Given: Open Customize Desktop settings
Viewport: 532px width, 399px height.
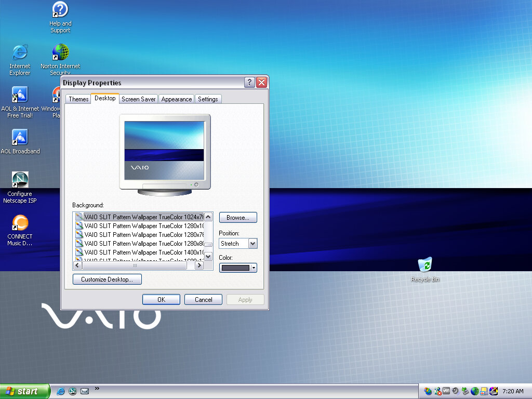Looking at the screenshot, I should 107,279.
